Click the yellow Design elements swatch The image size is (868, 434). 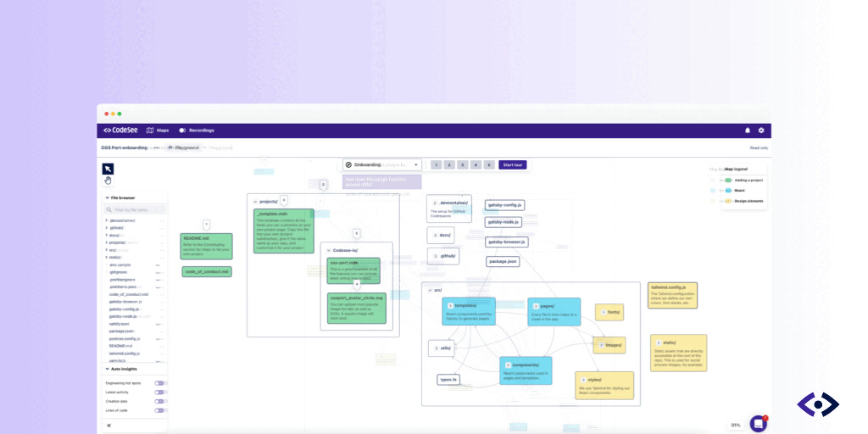(x=728, y=201)
